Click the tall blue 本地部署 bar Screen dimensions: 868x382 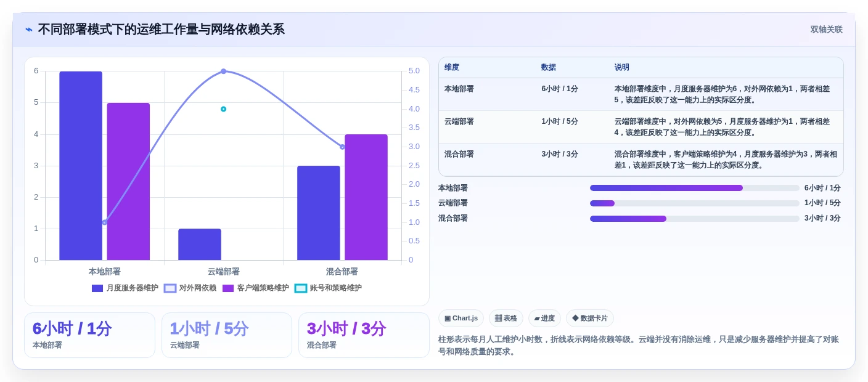pos(81,166)
